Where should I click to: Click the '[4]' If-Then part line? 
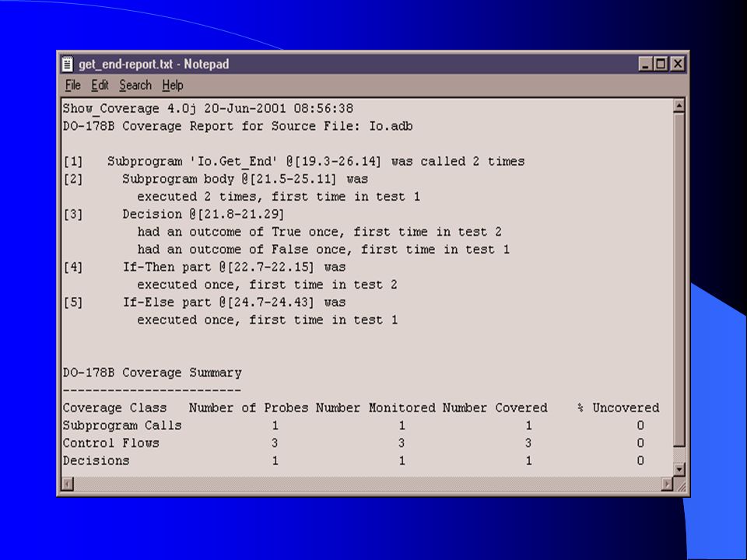point(205,267)
